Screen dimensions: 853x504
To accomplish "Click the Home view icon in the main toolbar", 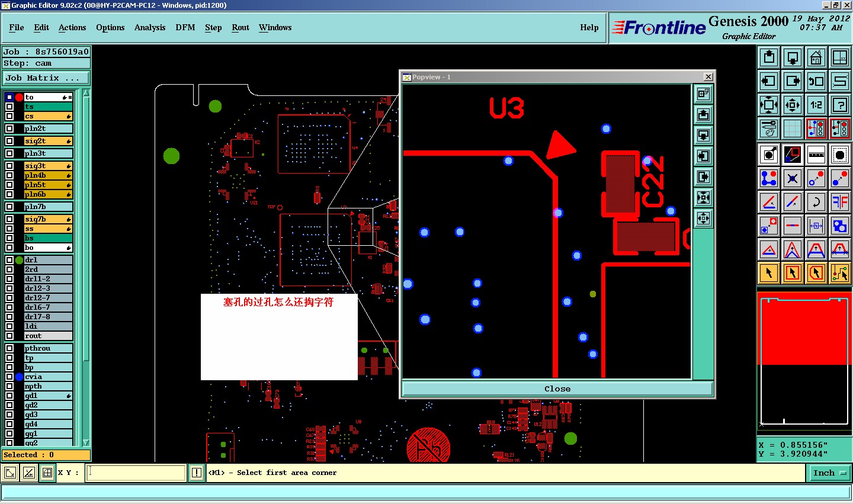I will pyautogui.click(x=816, y=57).
